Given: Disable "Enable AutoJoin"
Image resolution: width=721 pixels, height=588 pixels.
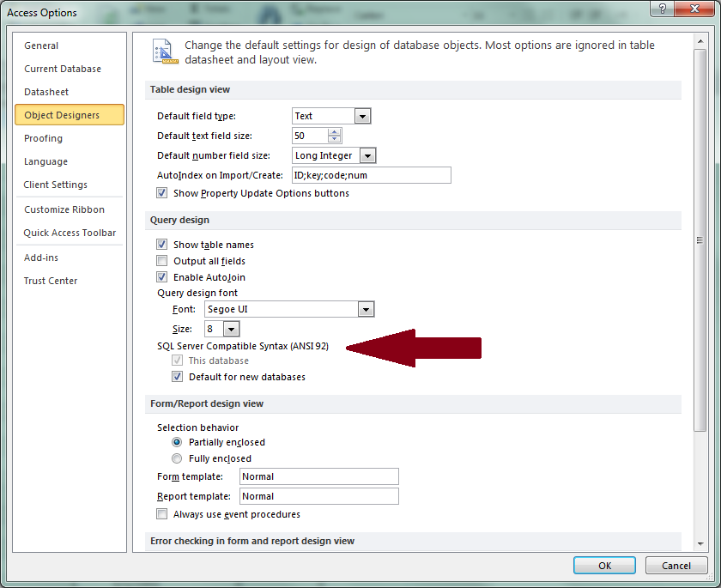Looking at the screenshot, I should (161, 276).
